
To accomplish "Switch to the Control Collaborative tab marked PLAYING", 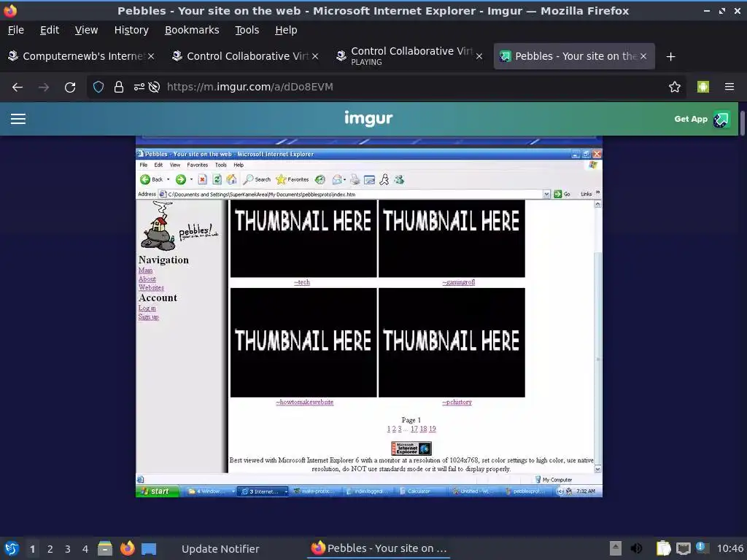I will tap(409, 56).
